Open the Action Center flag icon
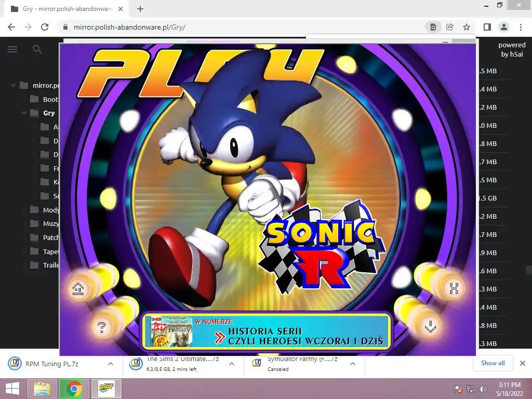 (458, 389)
